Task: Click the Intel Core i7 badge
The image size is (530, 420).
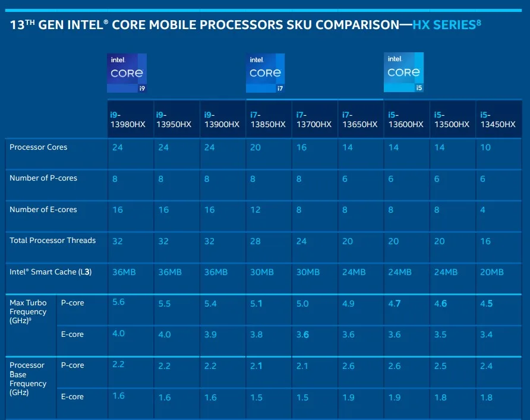Action: [x=265, y=73]
